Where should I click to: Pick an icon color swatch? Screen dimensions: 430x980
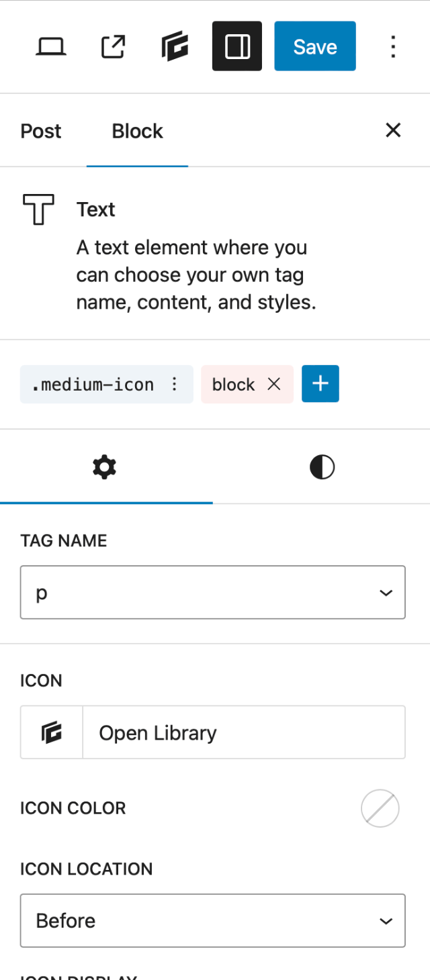point(380,808)
